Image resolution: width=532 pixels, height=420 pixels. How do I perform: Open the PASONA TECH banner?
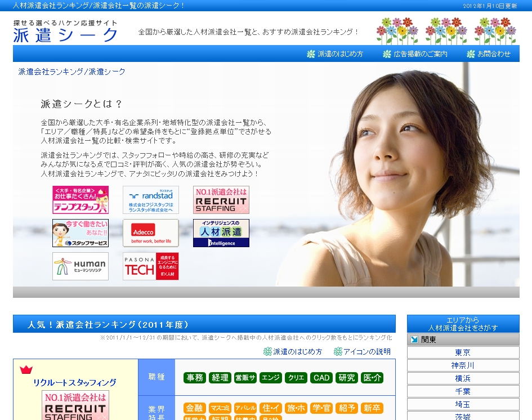(151, 266)
